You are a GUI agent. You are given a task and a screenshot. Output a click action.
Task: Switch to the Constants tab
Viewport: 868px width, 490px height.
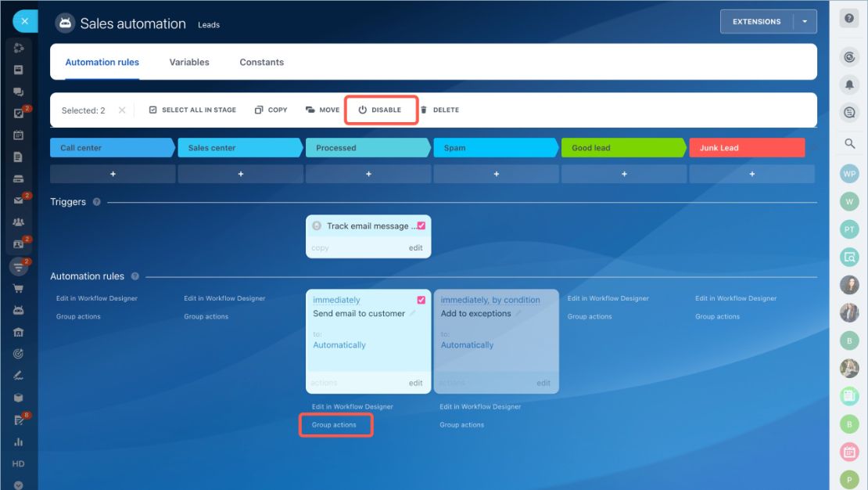point(262,62)
